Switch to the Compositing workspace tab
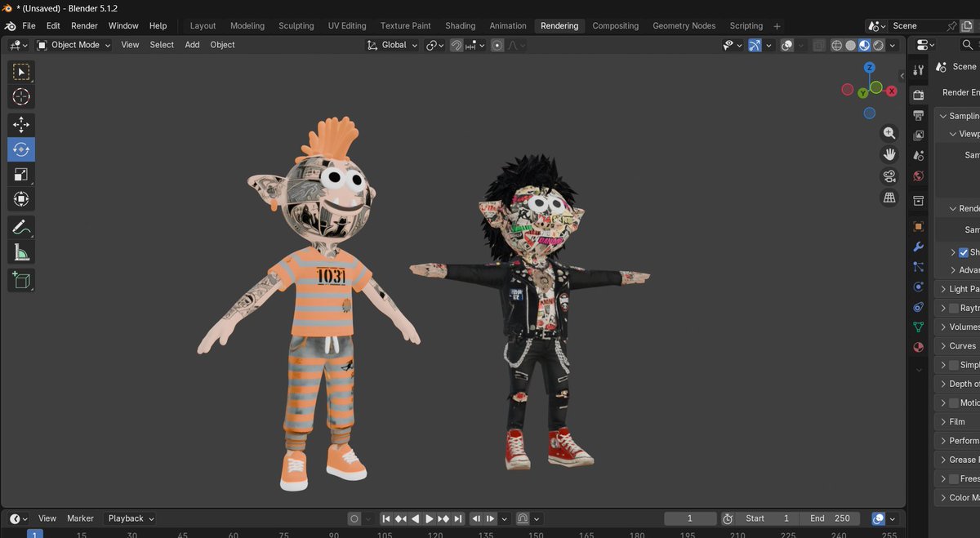 pyautogui.click(x=616, y=26)
